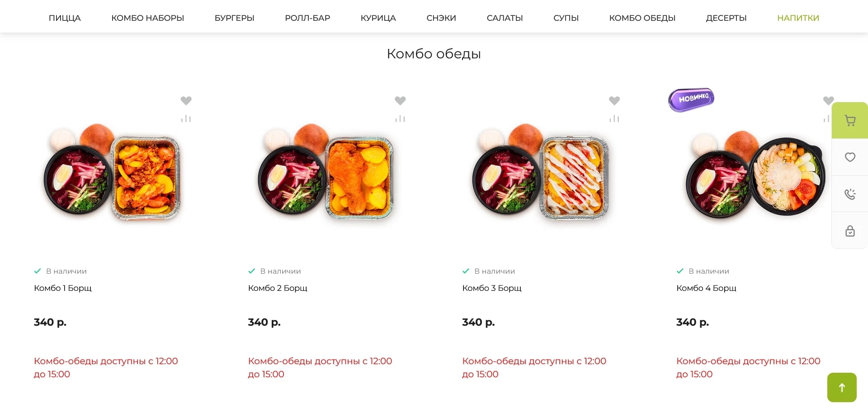Toggle favorite heart on Комбо 2 Борщ
This screenshot has width=868, height=413.
[x=400, y=100]
